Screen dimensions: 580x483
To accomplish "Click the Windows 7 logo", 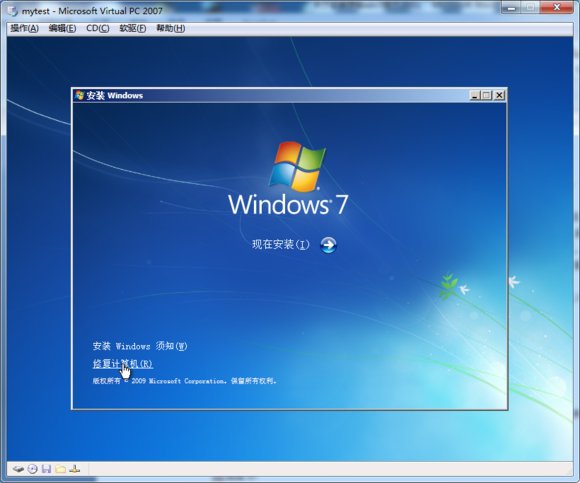I will (x=288, y=178).
